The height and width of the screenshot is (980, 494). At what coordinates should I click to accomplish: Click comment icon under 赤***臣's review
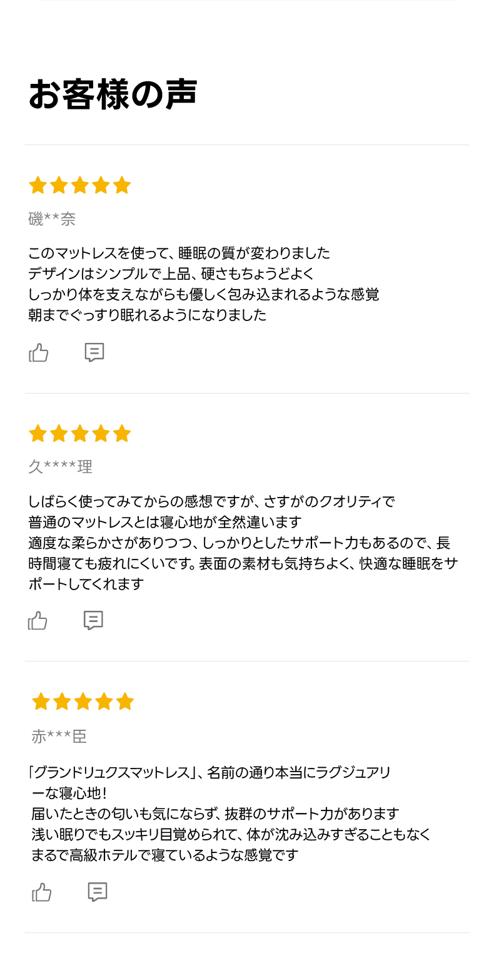pyautogui.click(x=97, y=892)
